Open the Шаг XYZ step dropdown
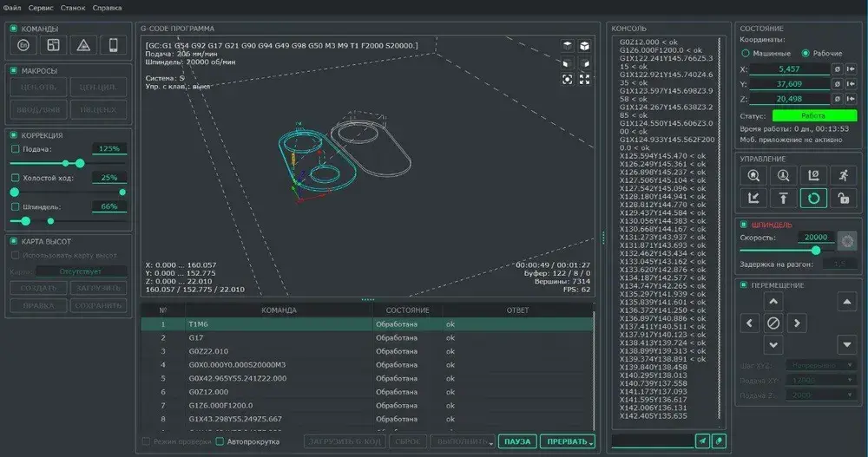Viewport: 868px width, 457px height. 822,365
